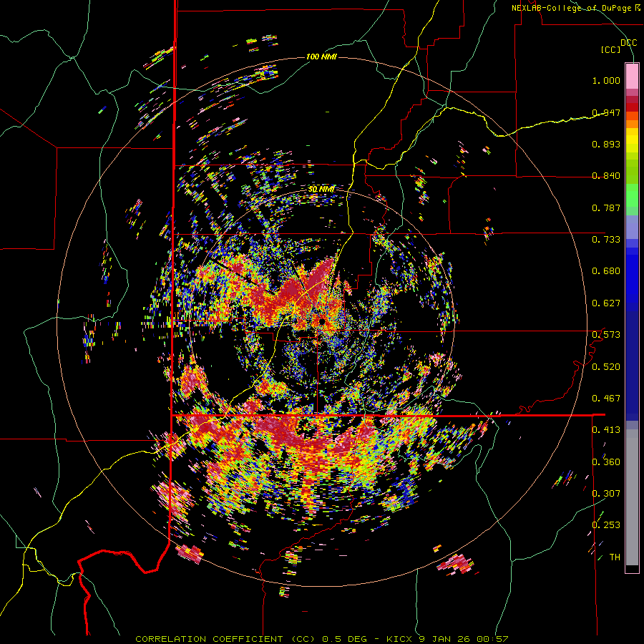
Task: Click the 0.787 scale value label
Action: click(606, 208)
